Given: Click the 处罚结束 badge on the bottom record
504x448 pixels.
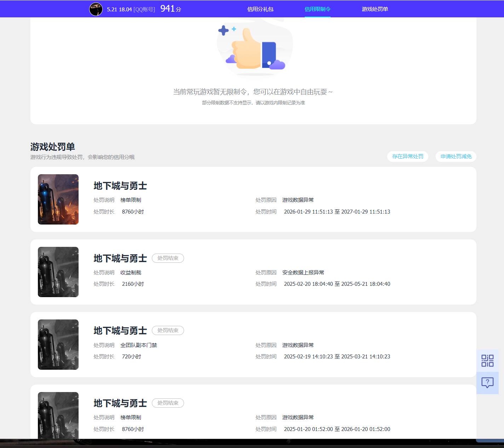Looking at the screenshot, I should [x=168, y=403].
